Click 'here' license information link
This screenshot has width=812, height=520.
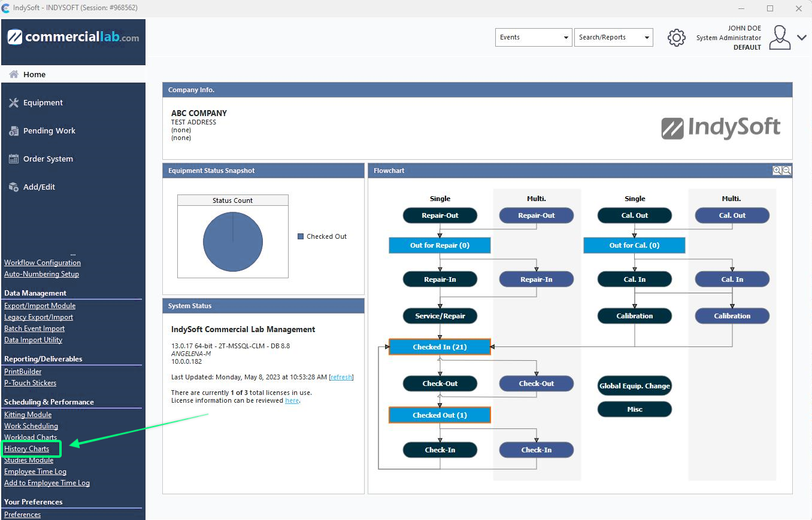click(x=292, y=400)
